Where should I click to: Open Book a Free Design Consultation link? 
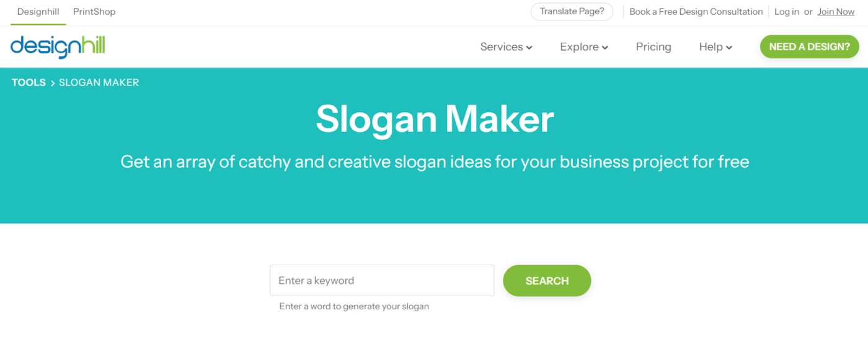click(696, 12)
